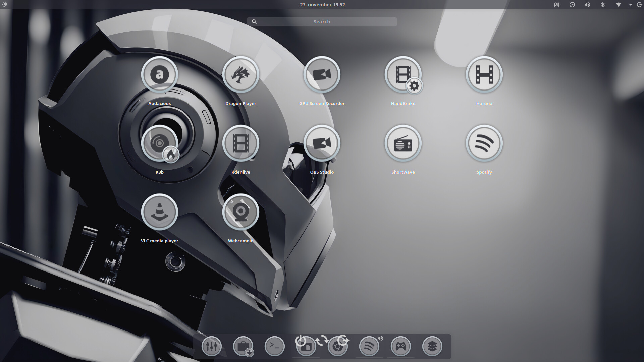Image resolution: width=644 pixels, height=362 pixels.
Task: Click the date and time menu
Action: click(322, 5)
